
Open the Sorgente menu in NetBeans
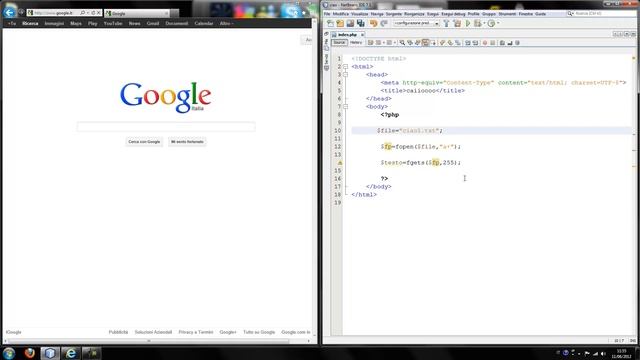click(x=393, y=14)
